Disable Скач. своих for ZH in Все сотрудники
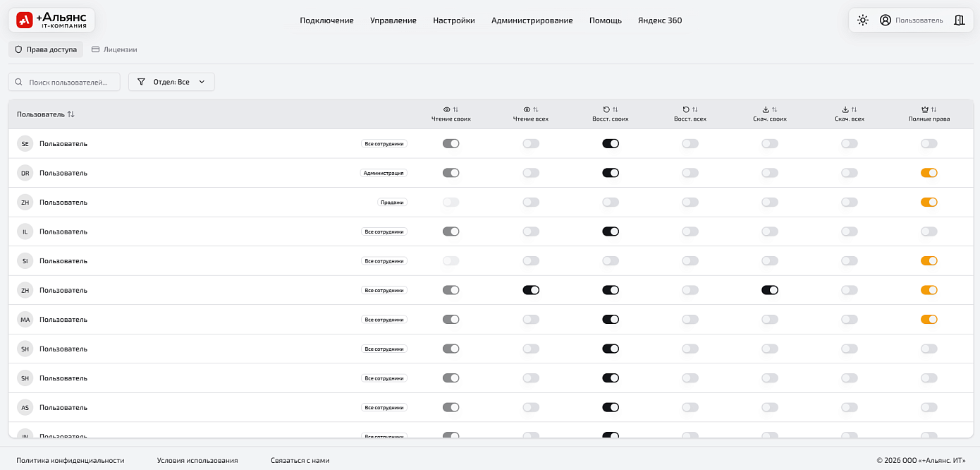This screenshot has height=470, width=980. click(770, 290)
